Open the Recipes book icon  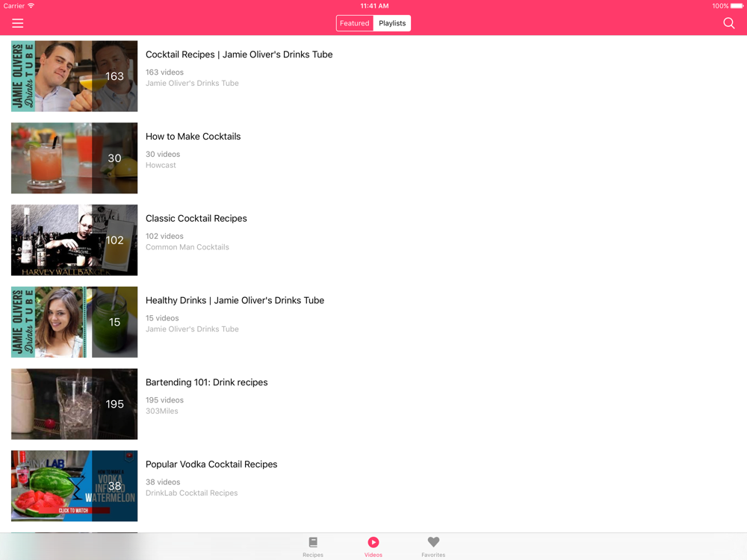point(313,542)
